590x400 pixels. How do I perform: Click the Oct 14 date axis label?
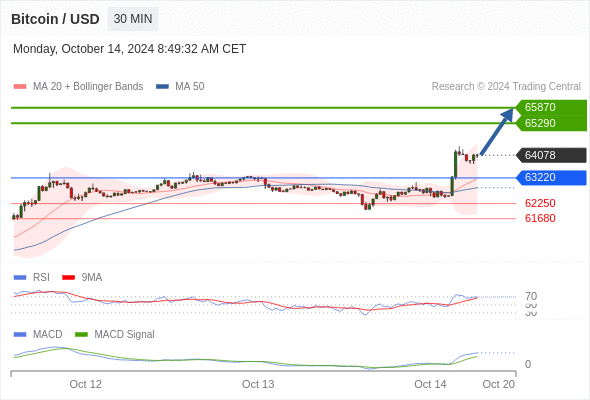click(430, 384)
